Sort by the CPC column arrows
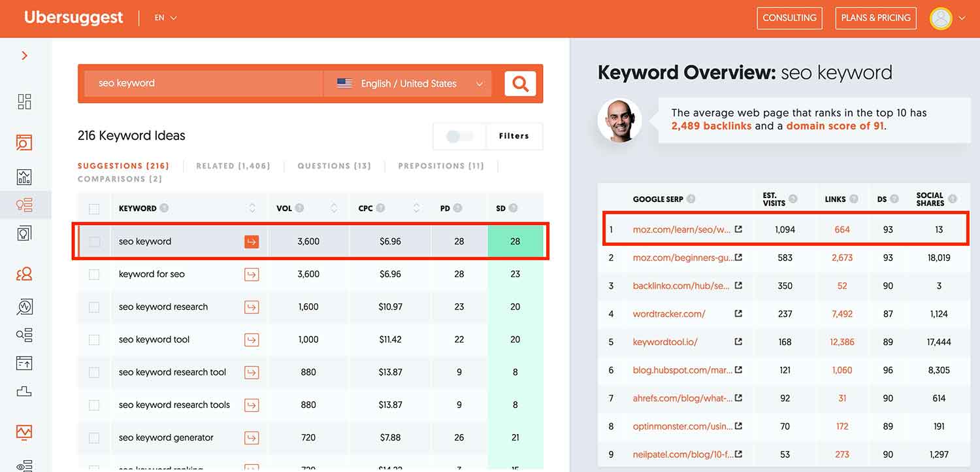This screenshot has height=472, width=980. (416, 209)
